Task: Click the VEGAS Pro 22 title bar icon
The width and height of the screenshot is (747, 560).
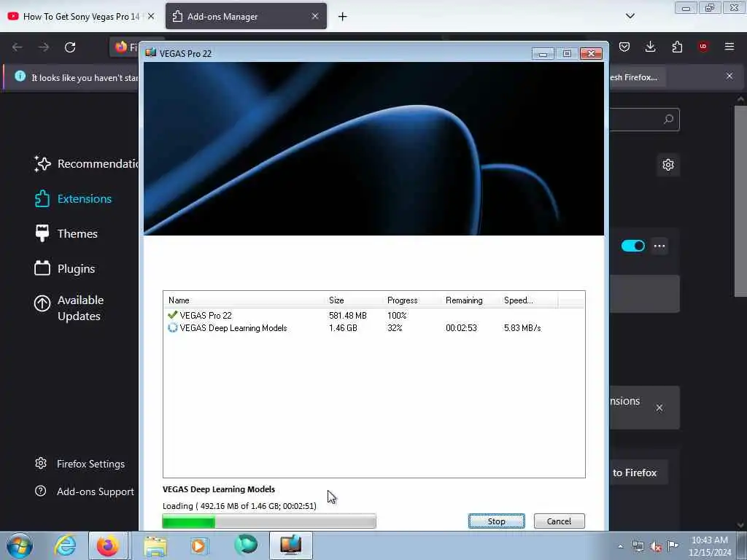Action: point(150,52)
